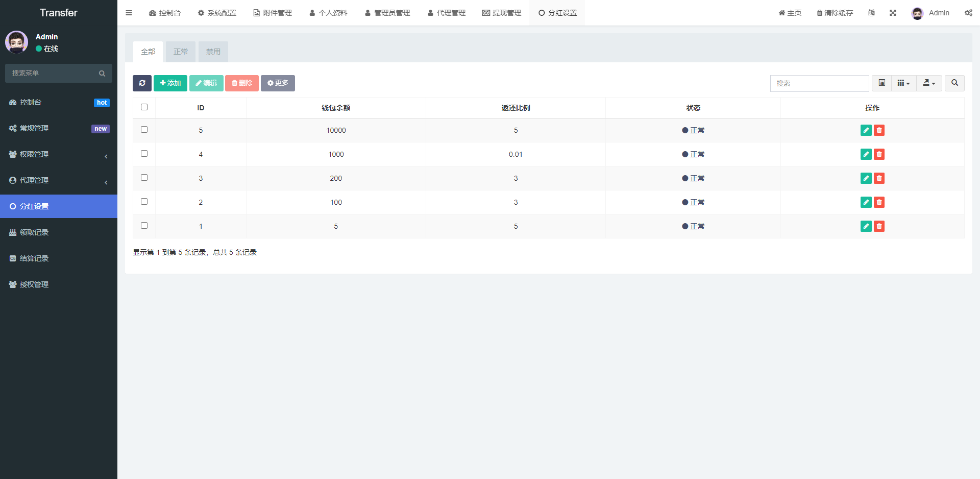This screenshot has width=980, height=479.
Task: Switch to the 正常 filter tab
Action: point(181,52)
